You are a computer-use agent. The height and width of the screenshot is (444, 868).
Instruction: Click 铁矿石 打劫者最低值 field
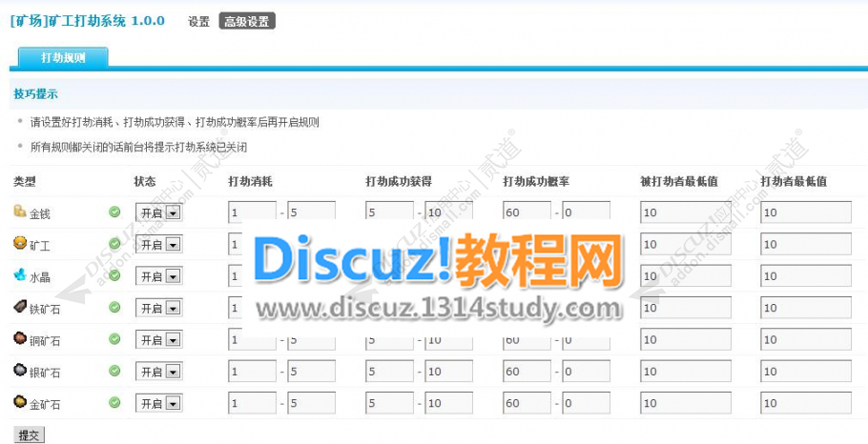(806, 308)
